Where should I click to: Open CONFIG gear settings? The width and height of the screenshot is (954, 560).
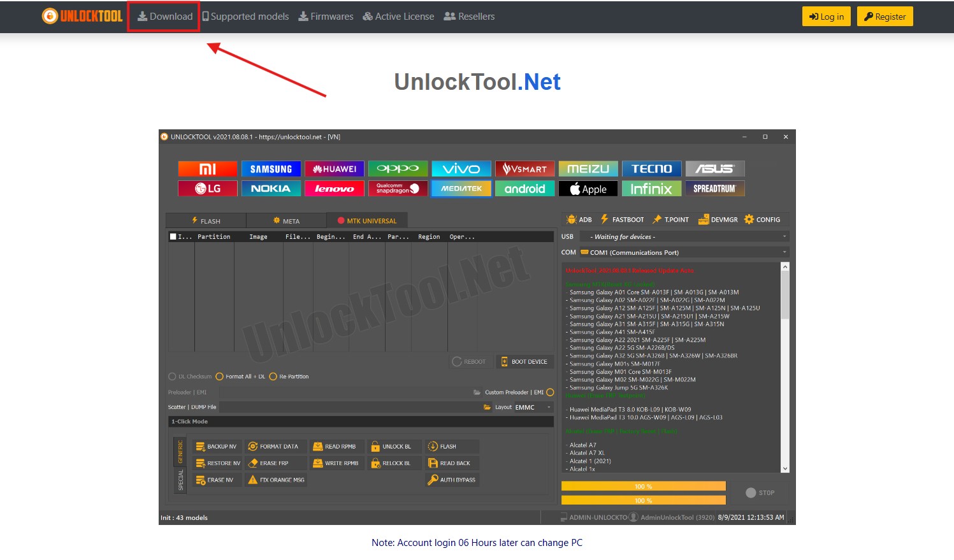(762, 220)
